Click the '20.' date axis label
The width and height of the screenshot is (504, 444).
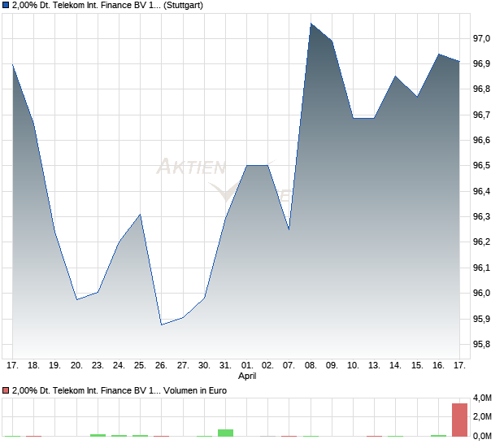[x=76, y=366]
